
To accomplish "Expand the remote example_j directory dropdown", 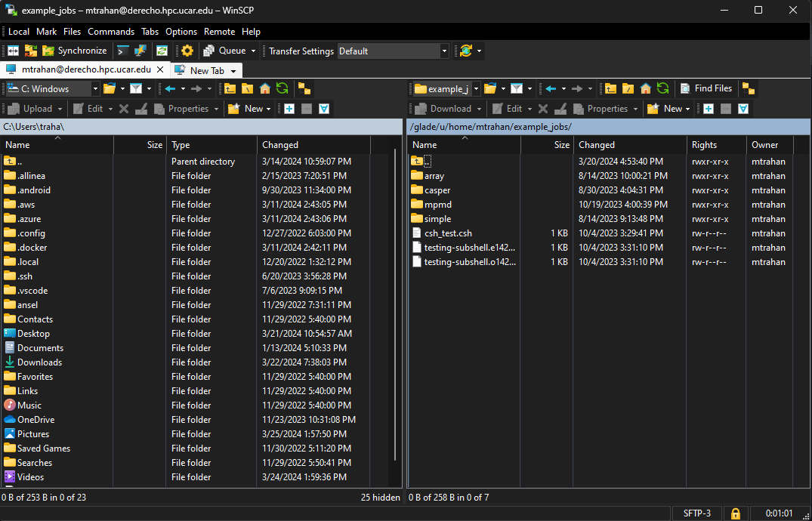I will [x=474, y=89].
